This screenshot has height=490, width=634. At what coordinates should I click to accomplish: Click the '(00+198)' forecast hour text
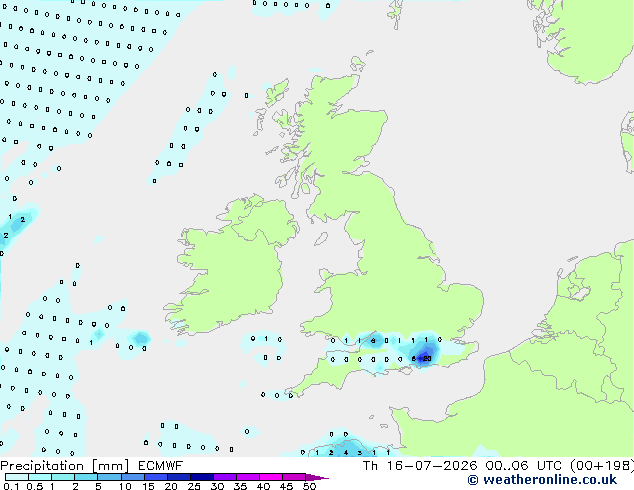coord(601,465)
